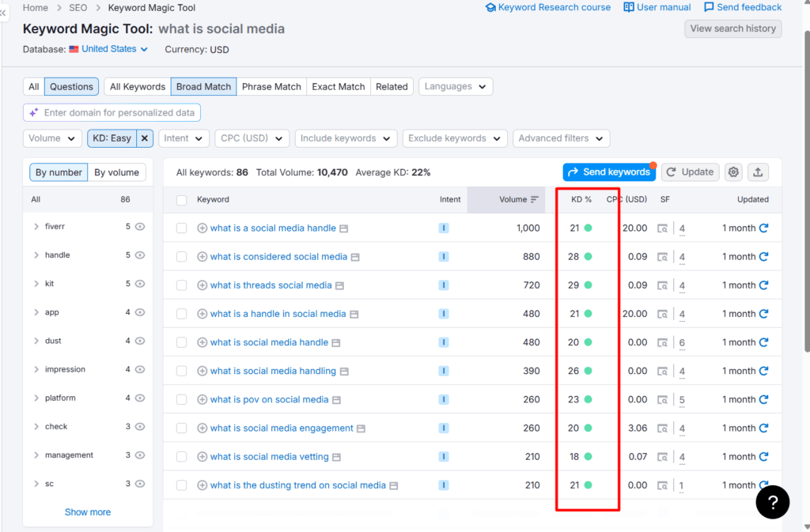View SERP for 'what is social media engagement'

point(662,428)
